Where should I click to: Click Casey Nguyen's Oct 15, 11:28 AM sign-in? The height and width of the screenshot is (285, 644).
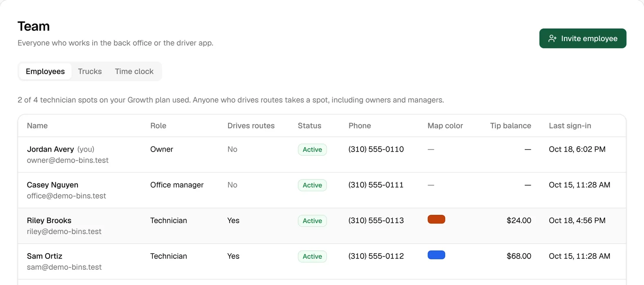point(580,185)
